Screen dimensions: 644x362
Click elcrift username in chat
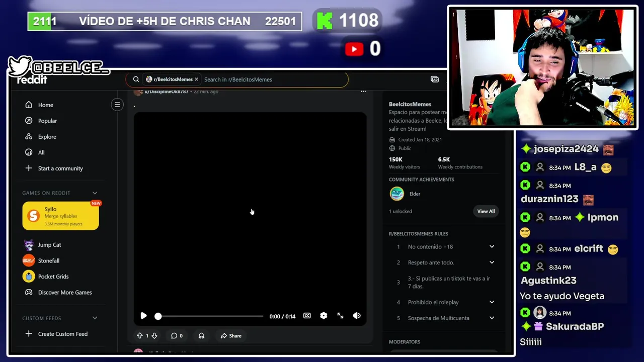click(x=589, y=249)
